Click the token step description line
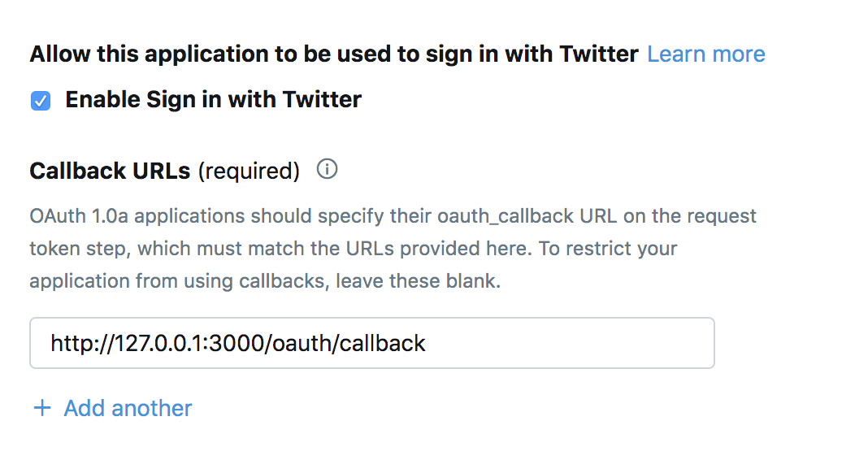 point(354,249)
